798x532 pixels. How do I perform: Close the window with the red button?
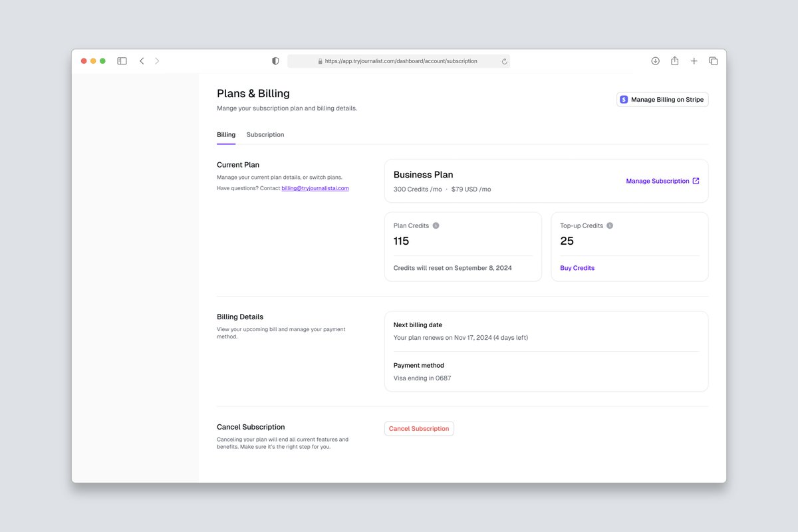click(84, 61)
